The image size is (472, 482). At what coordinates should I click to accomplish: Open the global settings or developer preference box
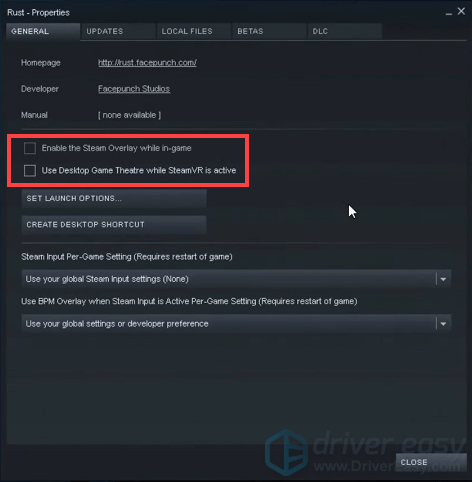point(236,324)
